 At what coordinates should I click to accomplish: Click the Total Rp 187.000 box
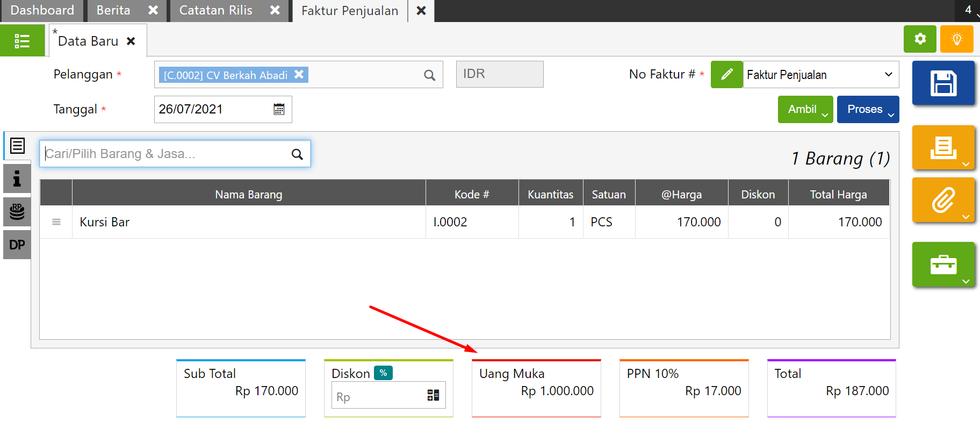[832, 387]
